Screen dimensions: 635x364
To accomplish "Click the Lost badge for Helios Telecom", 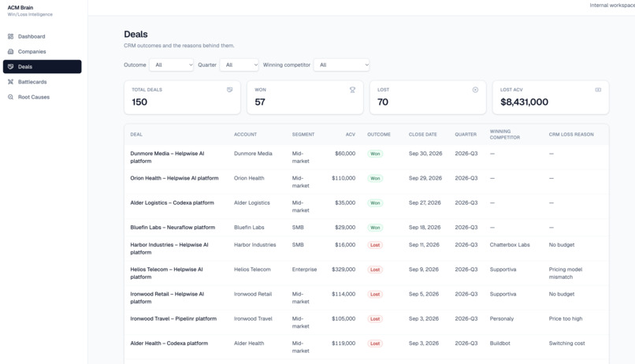I will [375, 269].
